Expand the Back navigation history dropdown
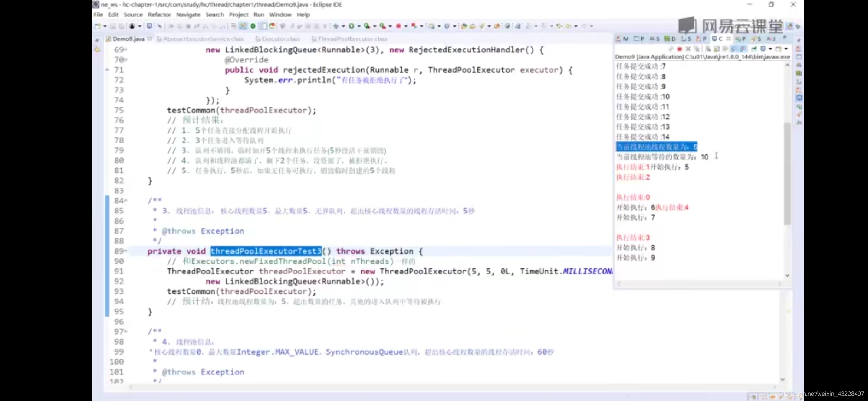This screenshot has width=868, height=401. (x=576, y=26)
